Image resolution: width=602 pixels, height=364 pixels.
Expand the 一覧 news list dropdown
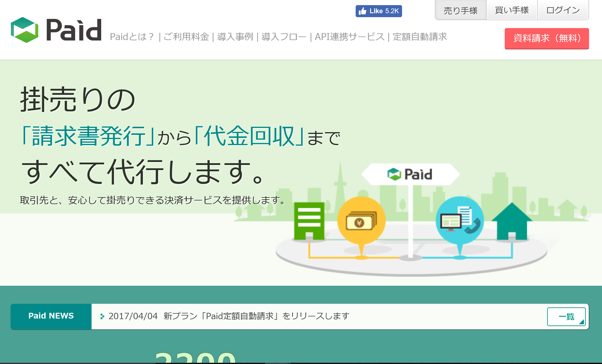tap(566, 316)
